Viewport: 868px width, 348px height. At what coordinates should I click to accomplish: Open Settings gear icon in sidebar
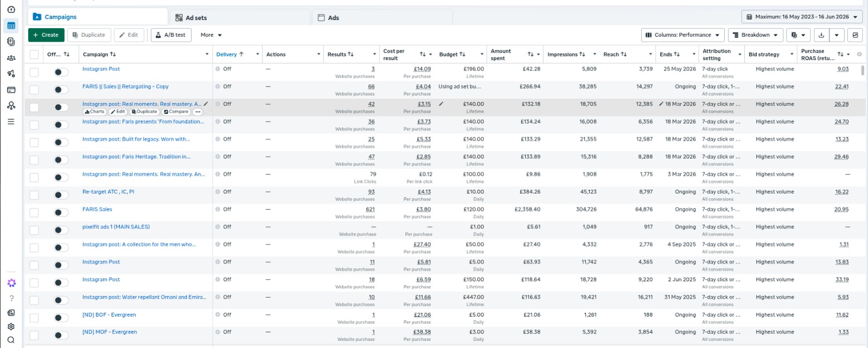11,326
